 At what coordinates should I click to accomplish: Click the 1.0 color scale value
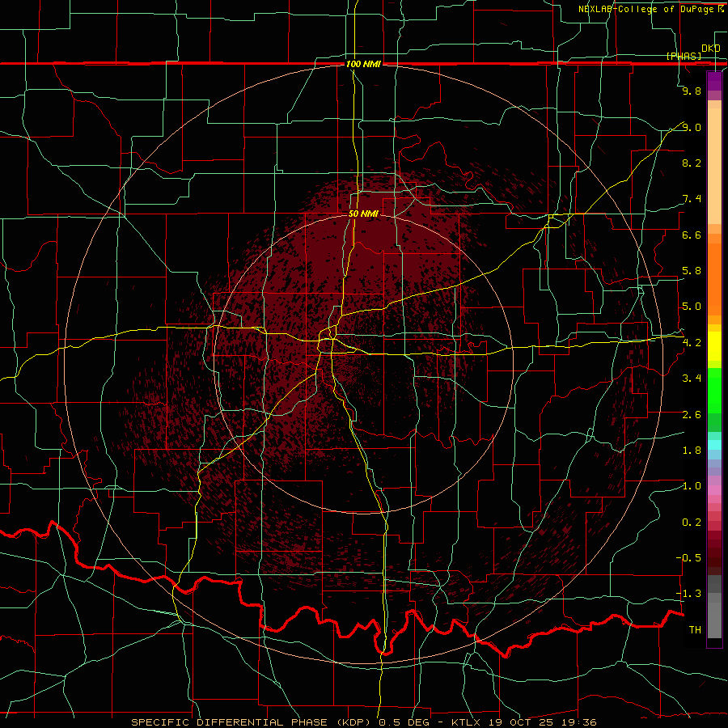[692, 486]
